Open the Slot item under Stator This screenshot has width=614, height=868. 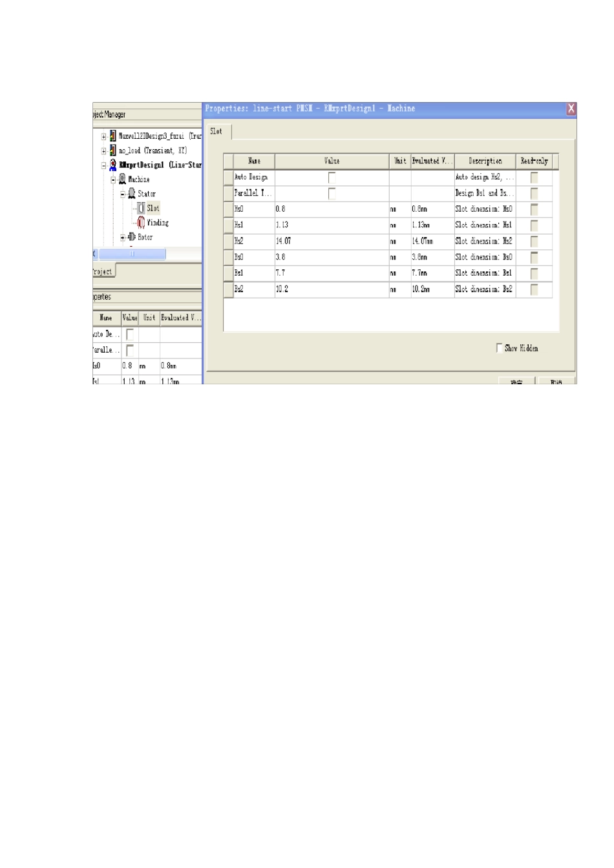148,208
